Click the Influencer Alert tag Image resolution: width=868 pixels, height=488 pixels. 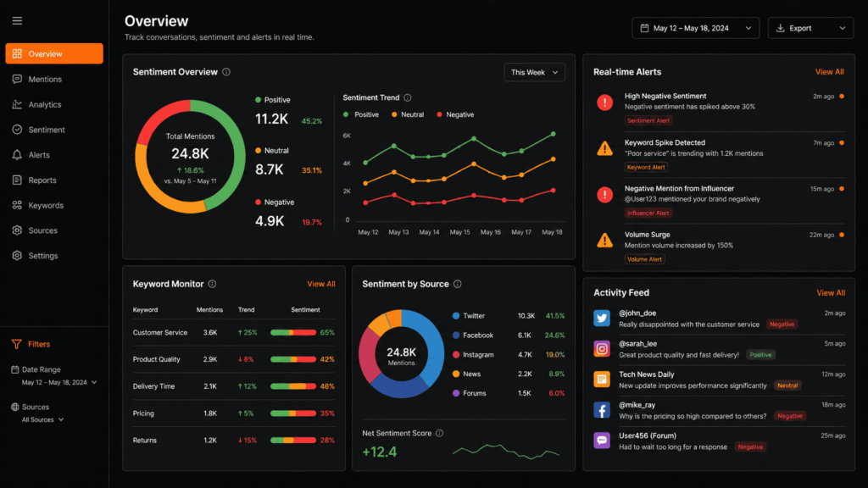648,213
